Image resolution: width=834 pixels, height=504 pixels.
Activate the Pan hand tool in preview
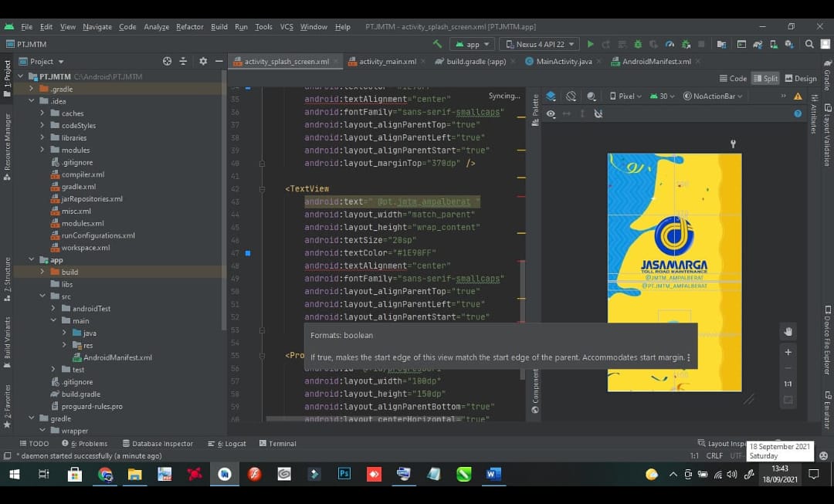pyautogui.click(x=788, y=332)
